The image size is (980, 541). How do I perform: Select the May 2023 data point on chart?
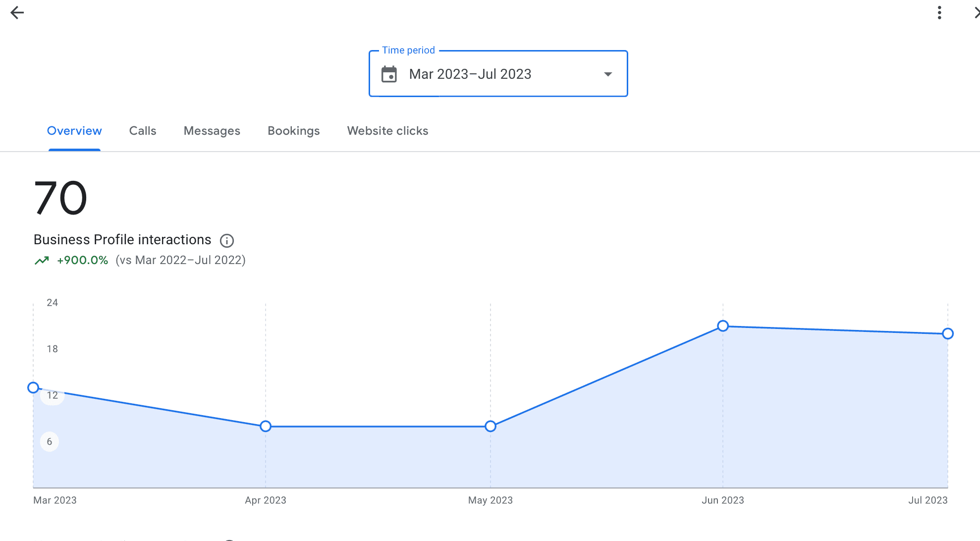click(x=490, y=426)
